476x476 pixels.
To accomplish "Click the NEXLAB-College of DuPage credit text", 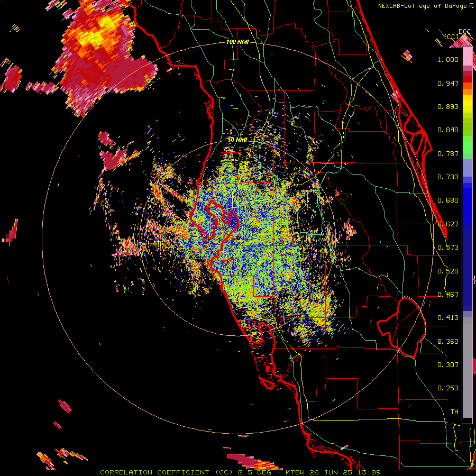I will 423,6.
